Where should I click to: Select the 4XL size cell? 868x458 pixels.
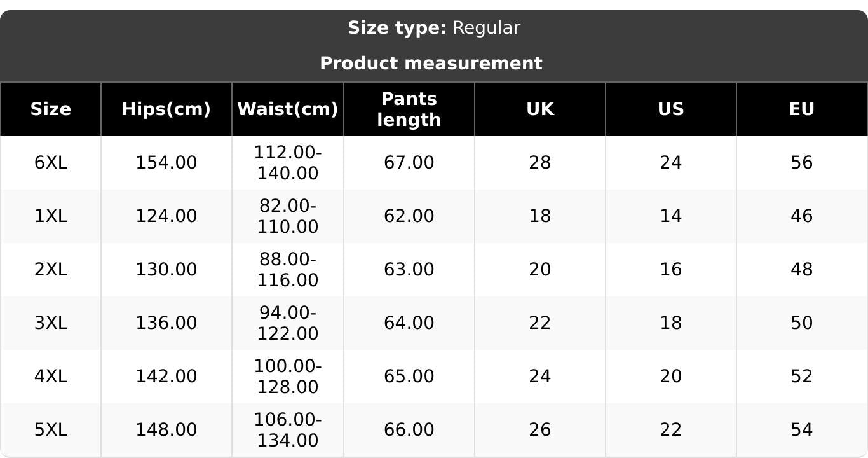(51, 377)
